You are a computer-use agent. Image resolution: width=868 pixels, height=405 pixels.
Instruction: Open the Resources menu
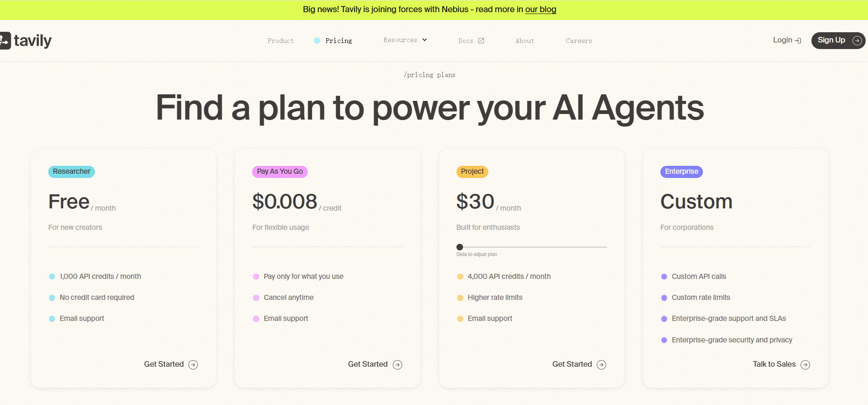pyautogui.click(x=400, y=40)
